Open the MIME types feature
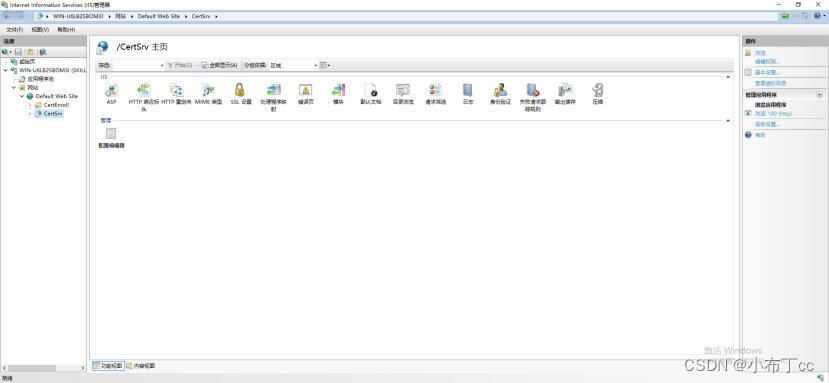The width and height of the screenshot is (829, 383). coord(208,94)
